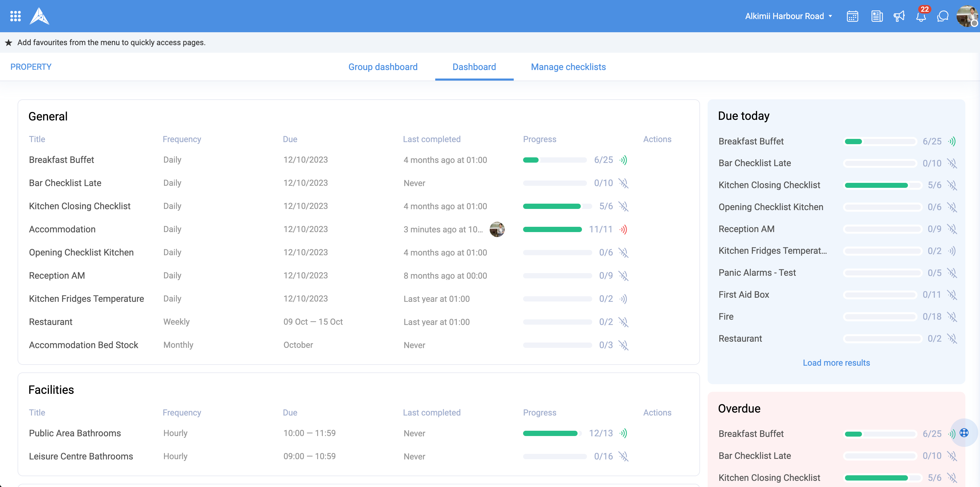Select the PROPERTY menu item
The image size is (980, 487).
tap(31, 67)
